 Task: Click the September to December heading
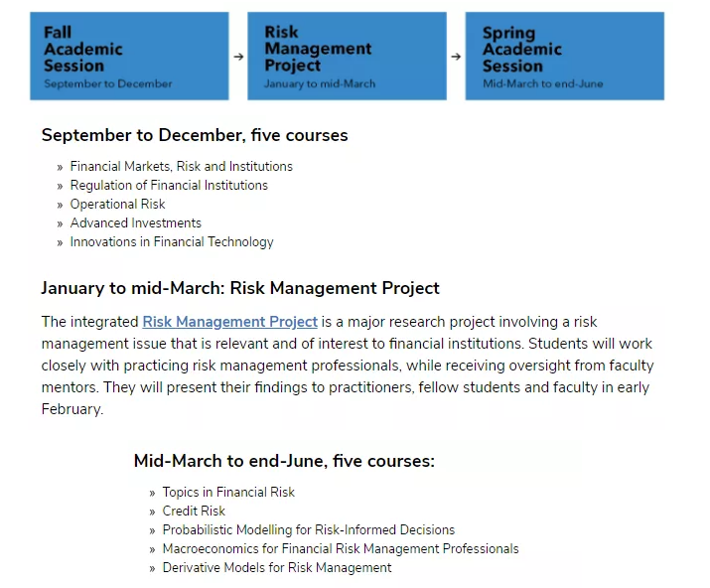coord(195,135)
